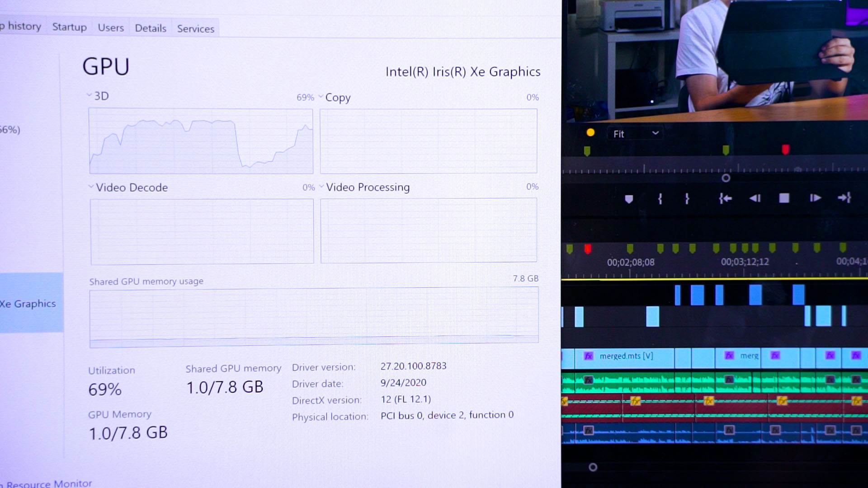Click the timeline zoom scrollbar handle circle

click(593, 467)
